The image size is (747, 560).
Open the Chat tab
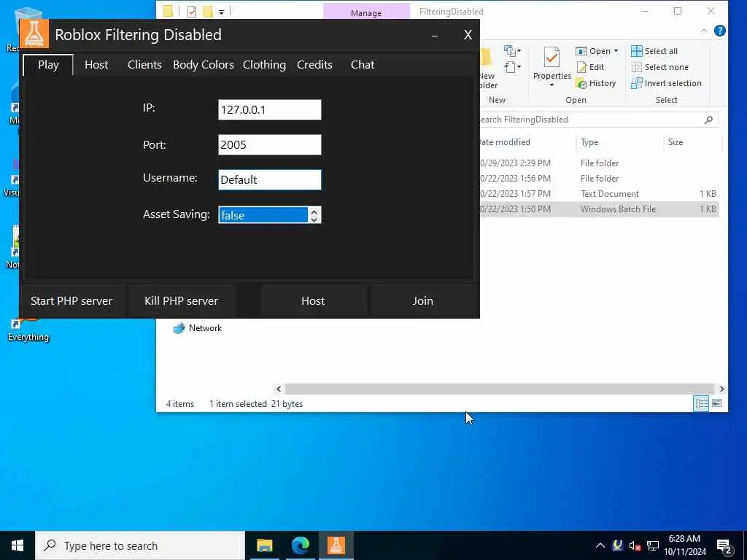click(x=363, y=65)
